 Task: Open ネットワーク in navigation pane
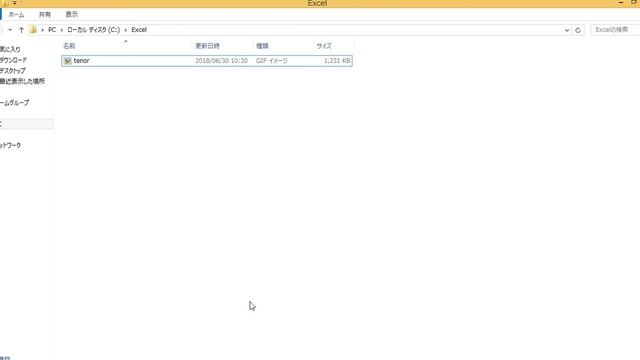click(x=10, y=145)
